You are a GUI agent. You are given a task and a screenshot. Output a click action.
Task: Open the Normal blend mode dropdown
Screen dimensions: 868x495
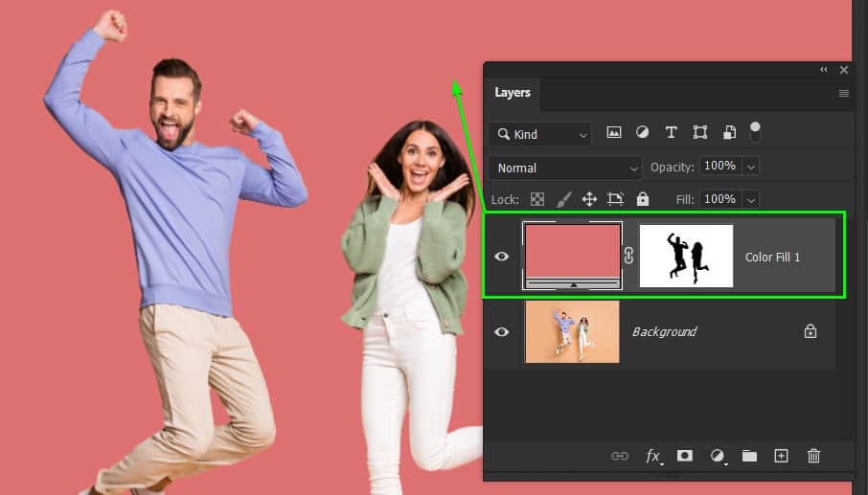565,168
